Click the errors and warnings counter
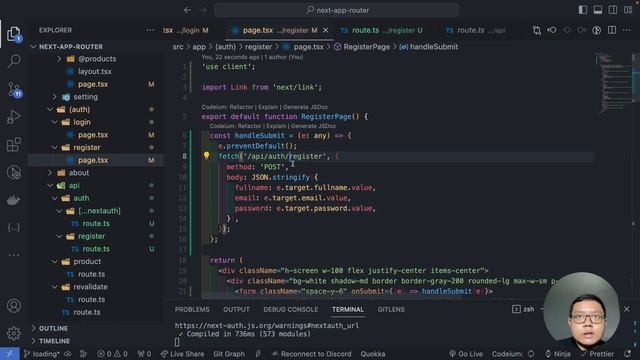This screenshot has height=360, width=640. click(112, 354)
